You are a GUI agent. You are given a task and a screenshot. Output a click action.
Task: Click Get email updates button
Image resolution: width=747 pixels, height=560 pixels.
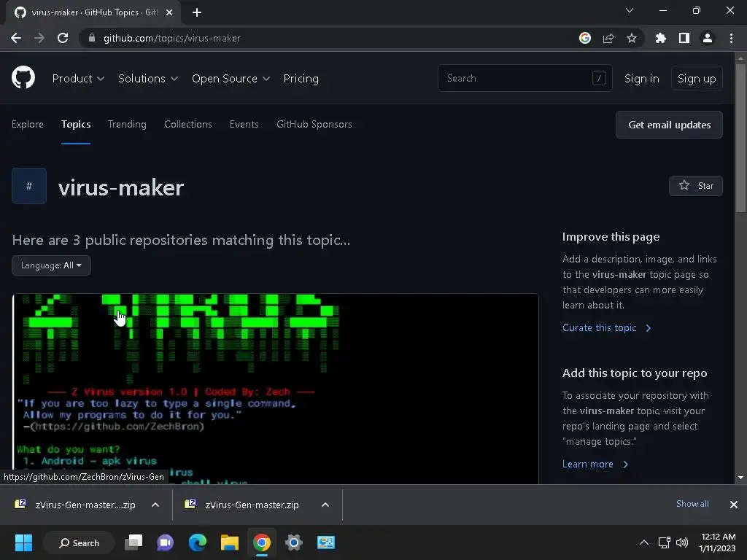click(670, 125)
